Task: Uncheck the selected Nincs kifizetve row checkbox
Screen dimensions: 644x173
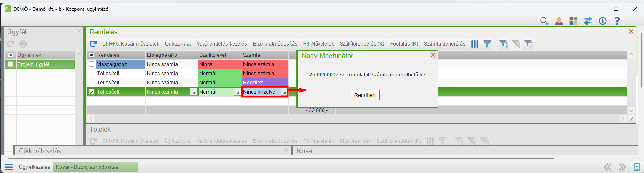Action: point(91,92)
